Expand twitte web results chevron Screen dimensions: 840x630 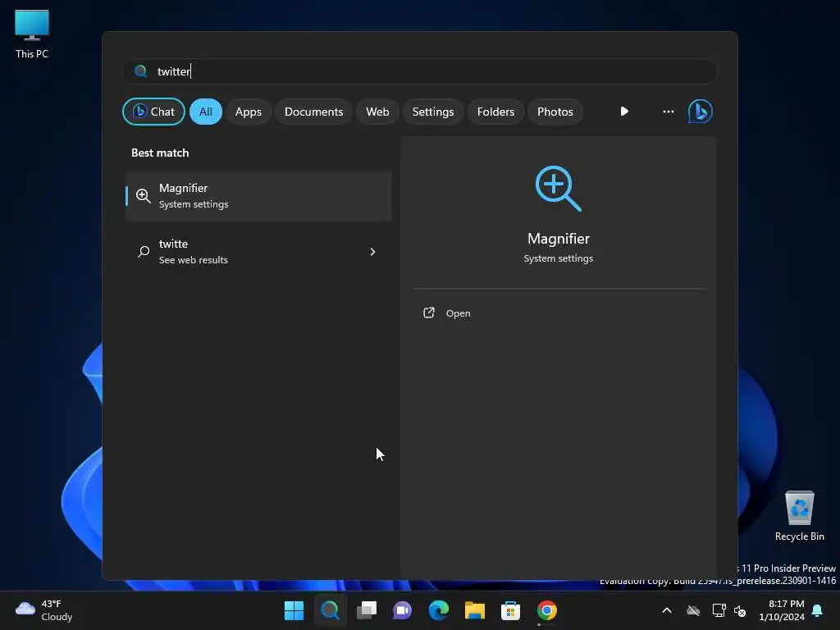click(x=373, y=252)
